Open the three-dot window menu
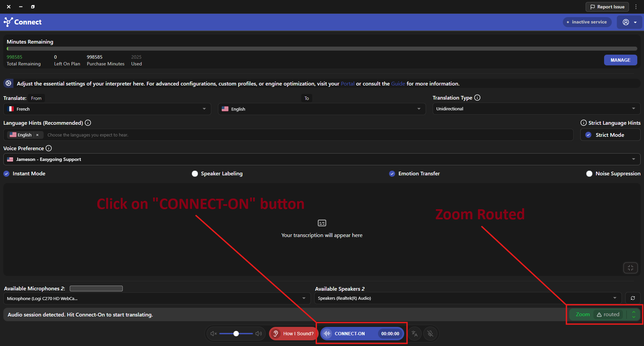This screenshot has width=644, height=346. pyautogui.click(x=636, y=7)
